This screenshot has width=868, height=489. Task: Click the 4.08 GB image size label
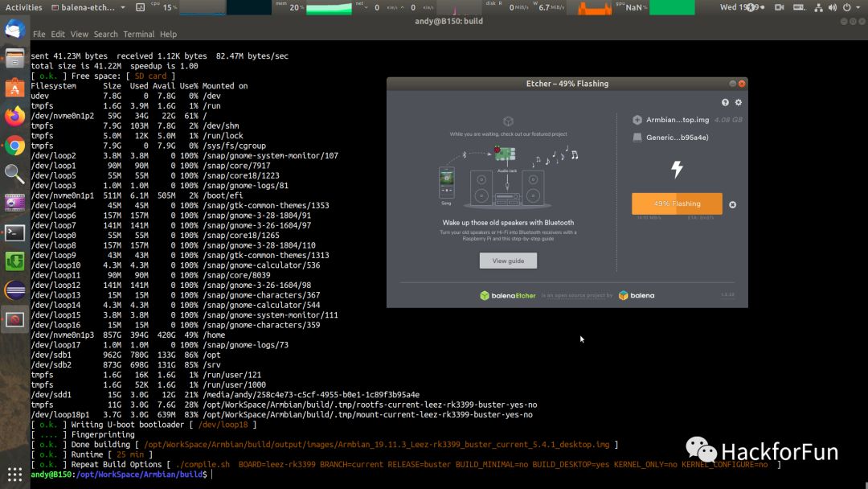tap(728, 120)
